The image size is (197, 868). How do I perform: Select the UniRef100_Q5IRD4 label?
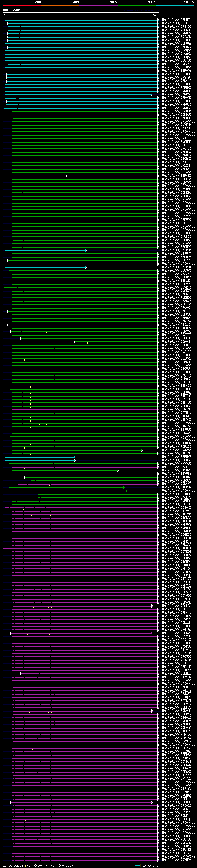click(176, 267)
